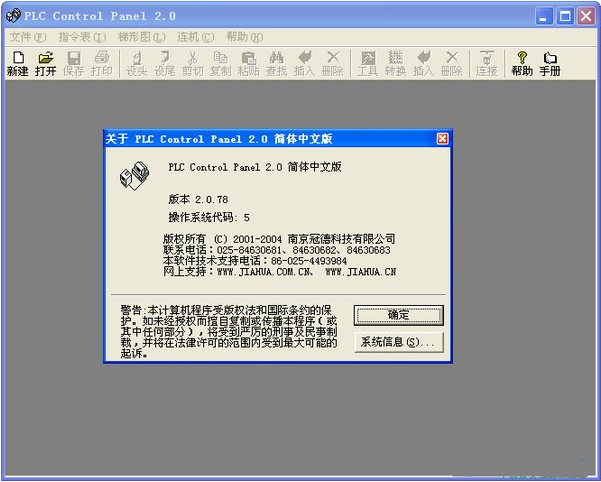Screen dimensions: 601x482
Task: Click the 插入 icon next to 查找
Action: click(x=304, y=64)
